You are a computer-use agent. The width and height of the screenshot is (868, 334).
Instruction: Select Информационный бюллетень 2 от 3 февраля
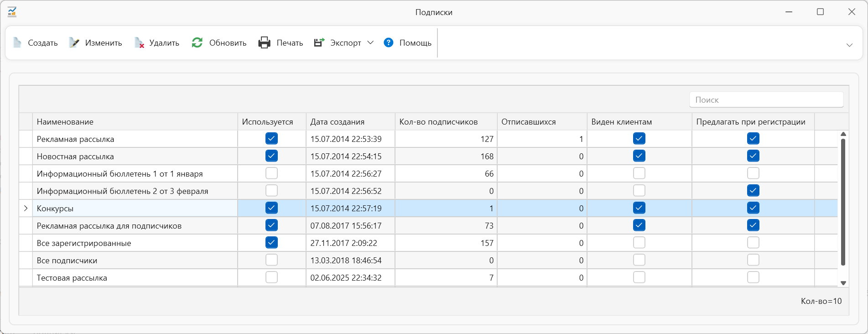click(122, 191)
